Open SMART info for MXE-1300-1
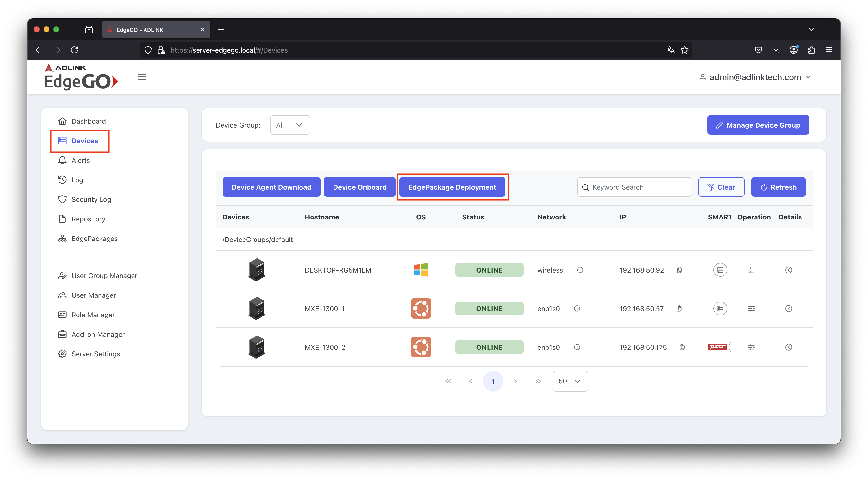This screenshot has height=480, width=868. point(720,308)
